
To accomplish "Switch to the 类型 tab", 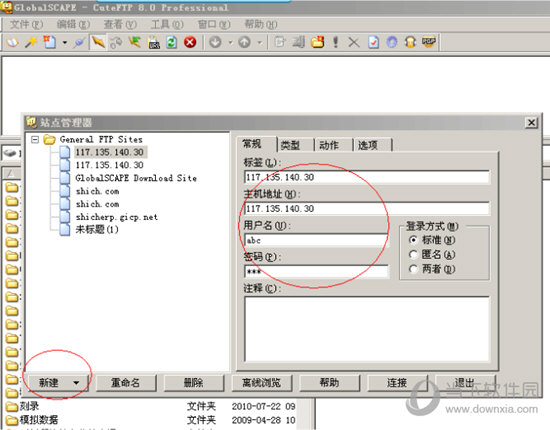I will [295, 145].
